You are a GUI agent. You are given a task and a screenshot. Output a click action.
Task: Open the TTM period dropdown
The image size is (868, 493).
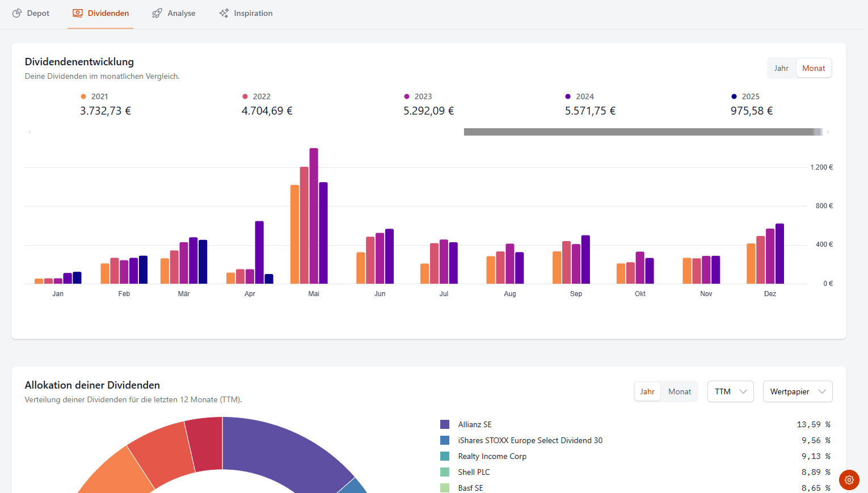[x=731, y=391]
